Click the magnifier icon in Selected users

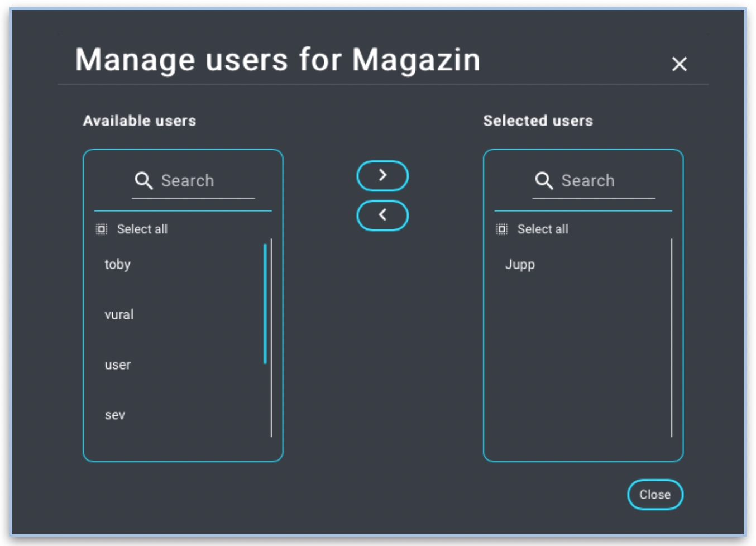544,180
